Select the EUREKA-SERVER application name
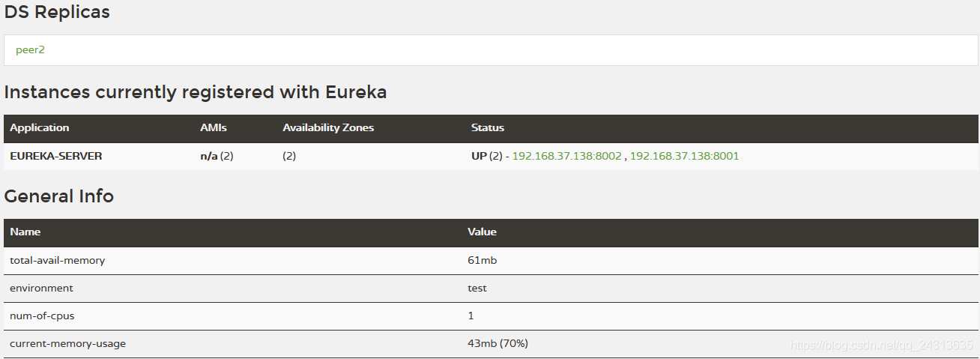 pyautogui.click(x=56, y=156)
